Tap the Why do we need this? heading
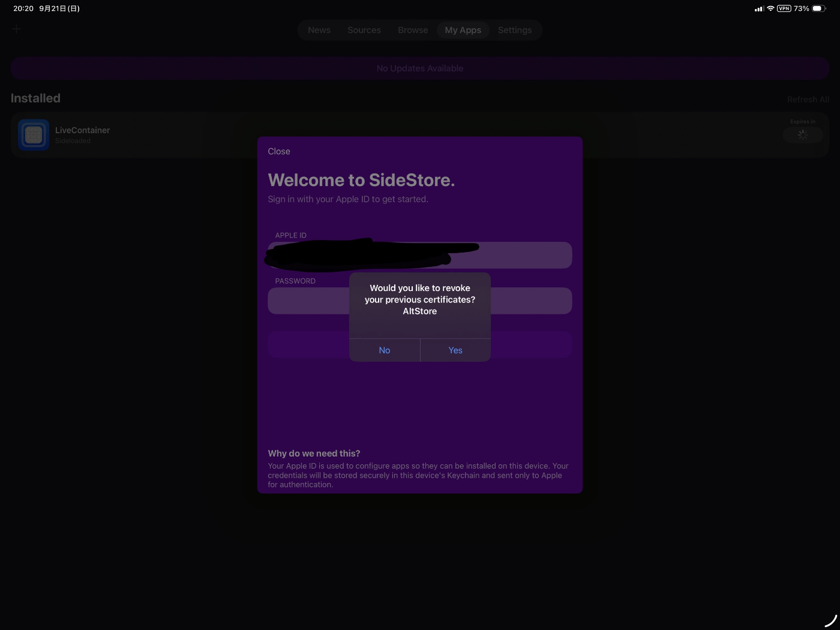 coord(314,454)
